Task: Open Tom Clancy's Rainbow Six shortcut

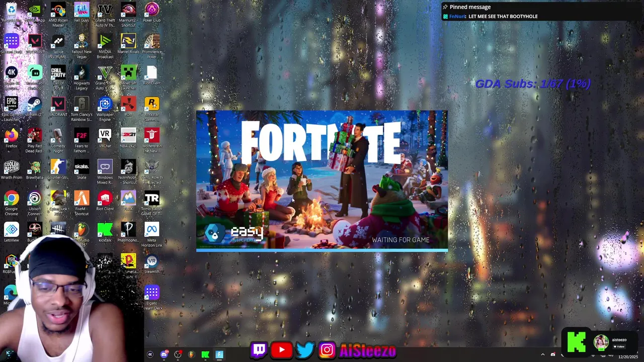Action: [82, 109]
